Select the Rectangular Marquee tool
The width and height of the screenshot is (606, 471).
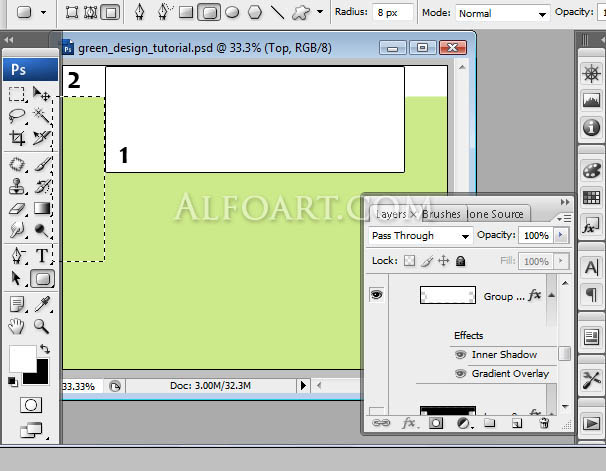tap(17, 94)
